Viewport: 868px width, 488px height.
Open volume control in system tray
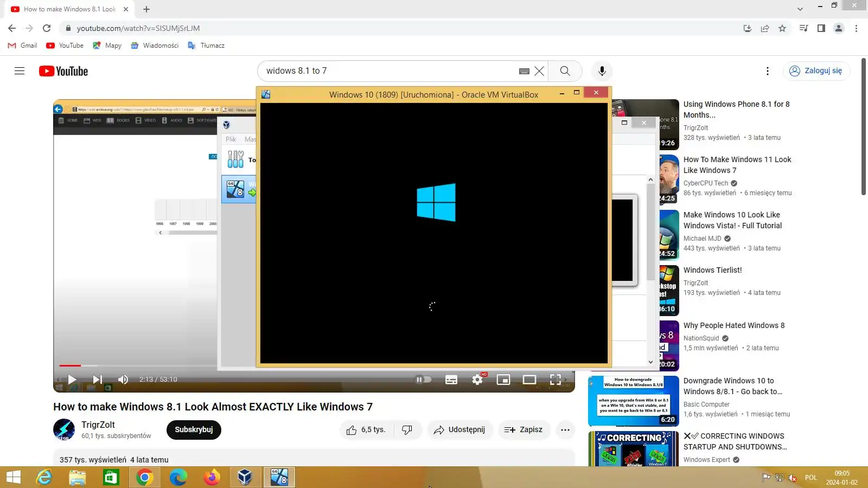(793, 478)
